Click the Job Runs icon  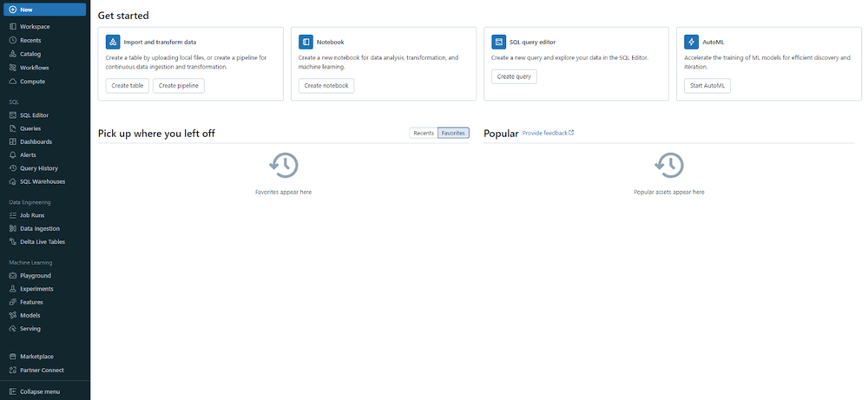pos(13,215)
